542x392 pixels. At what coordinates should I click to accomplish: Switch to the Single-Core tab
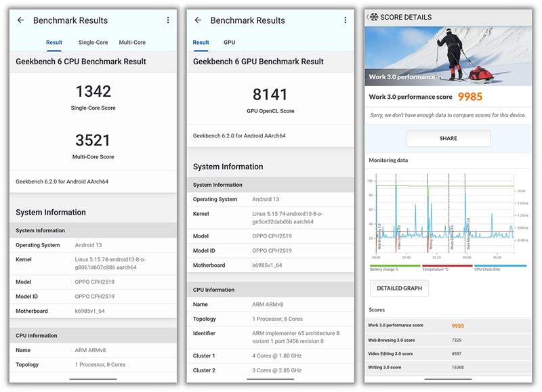(93, 43)
